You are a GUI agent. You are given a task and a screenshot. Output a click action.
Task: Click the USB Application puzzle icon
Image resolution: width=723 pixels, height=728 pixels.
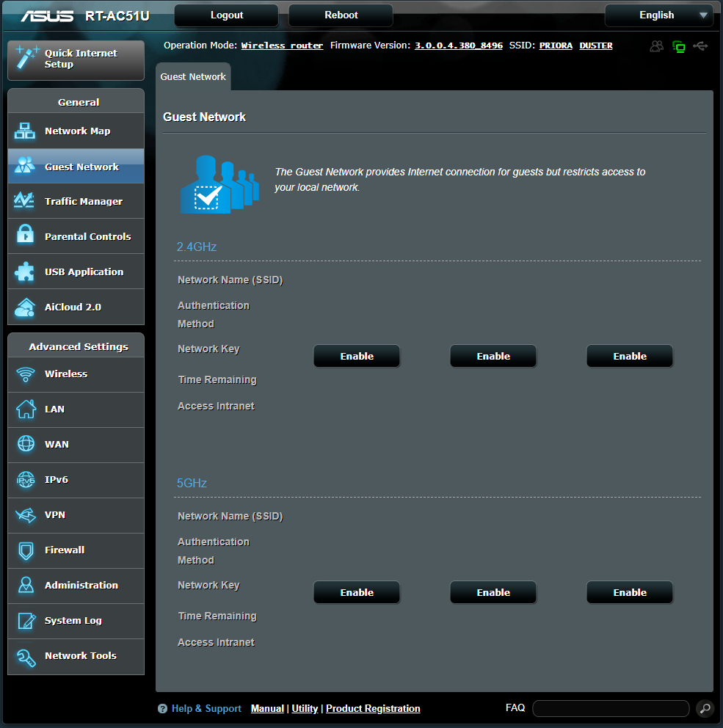pyautogui.click(x=25, y=272)
